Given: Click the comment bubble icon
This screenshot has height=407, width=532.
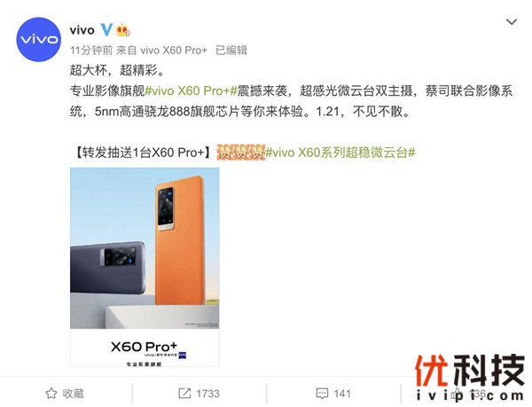Looking at the screenshot, I should pyautogui.click(x=322, y=394).
